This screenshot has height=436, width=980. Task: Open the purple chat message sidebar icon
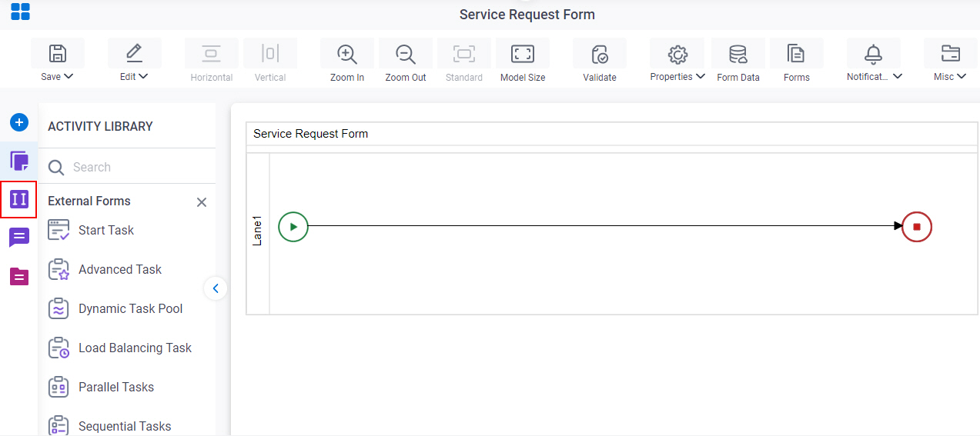(19, 238)
